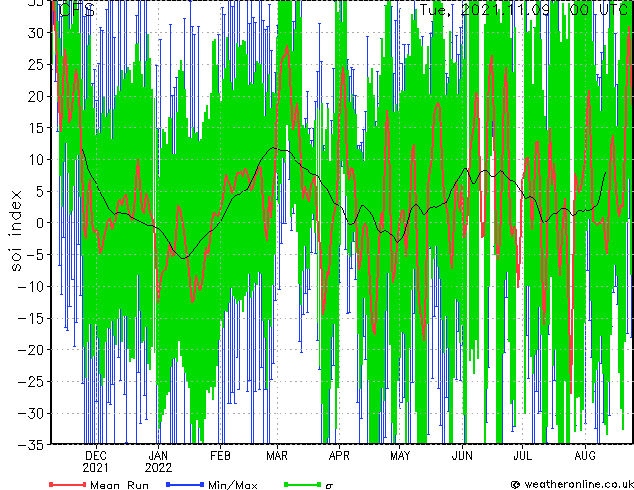634x490 pixels.
Task: Click the 'JUL' x-axis label
Action: click(x=522, y=456)
